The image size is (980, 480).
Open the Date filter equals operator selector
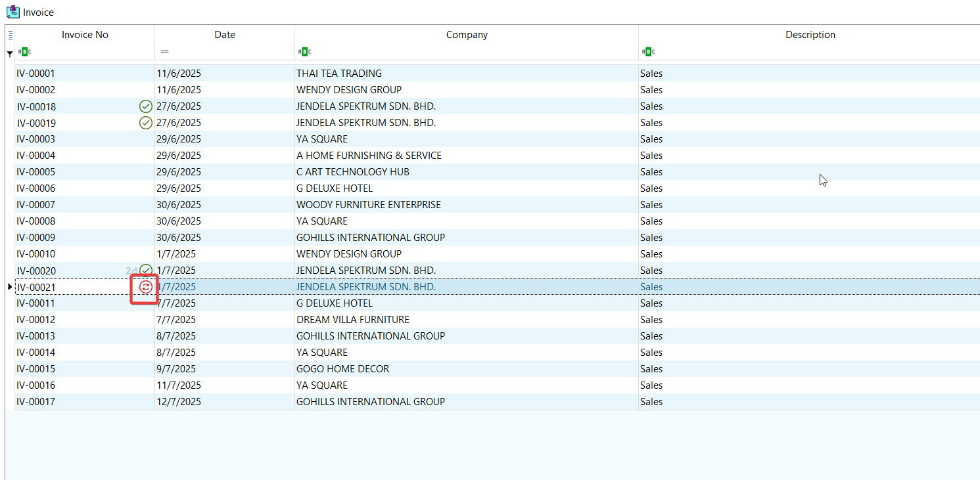(164, 52)
